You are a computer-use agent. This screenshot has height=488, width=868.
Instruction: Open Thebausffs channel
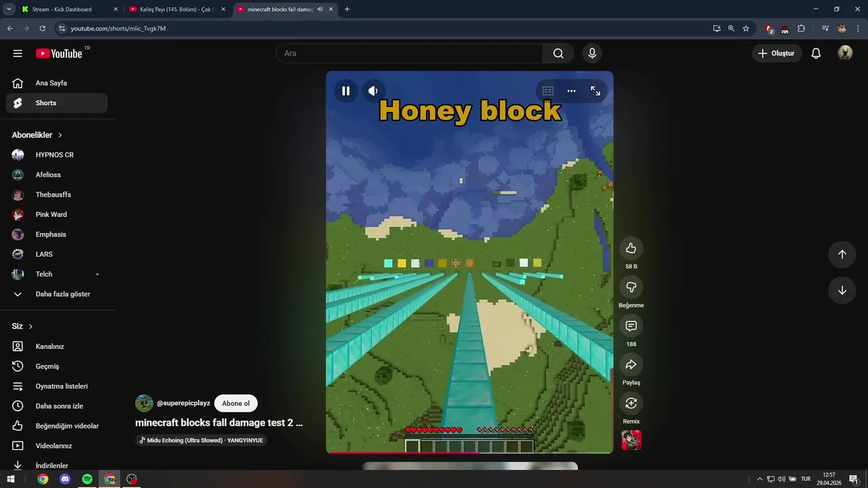57,195
